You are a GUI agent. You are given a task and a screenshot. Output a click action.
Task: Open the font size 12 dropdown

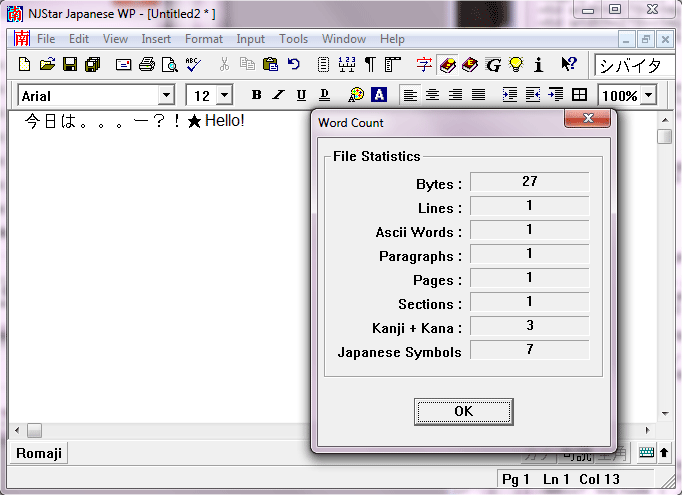[x=224, y=95]
